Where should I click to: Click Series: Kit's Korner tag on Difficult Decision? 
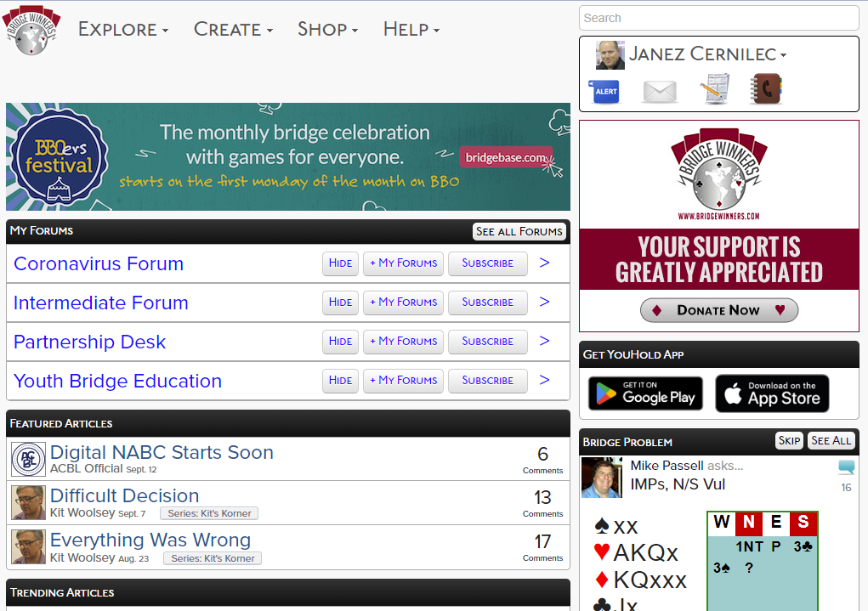[x=209, y=513]
